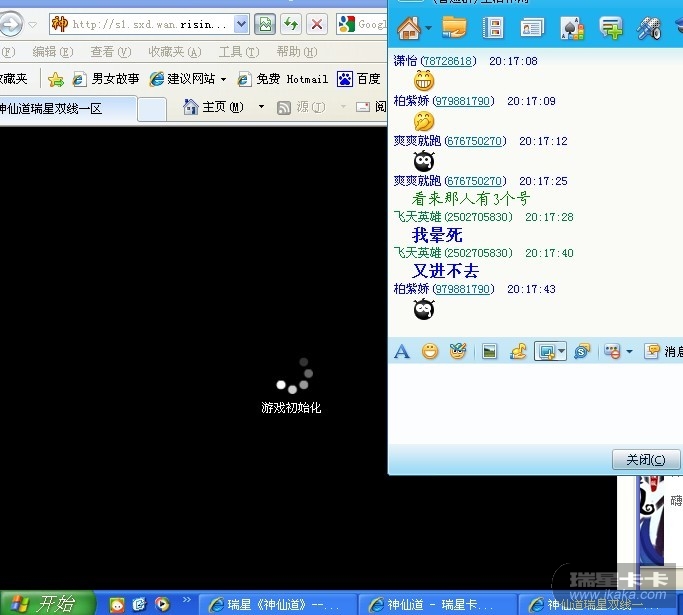The image size is (683, 615).
Task: Click the Windows 开始 Start button
Action: [46, 603]
